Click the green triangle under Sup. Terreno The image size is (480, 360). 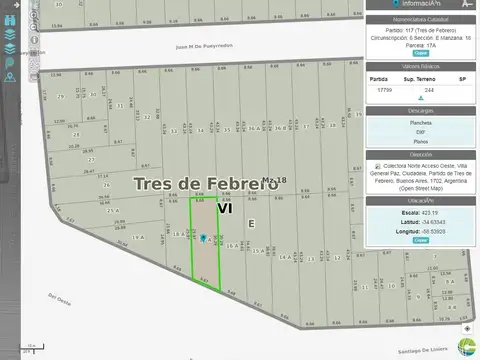(x=421, y=98)
